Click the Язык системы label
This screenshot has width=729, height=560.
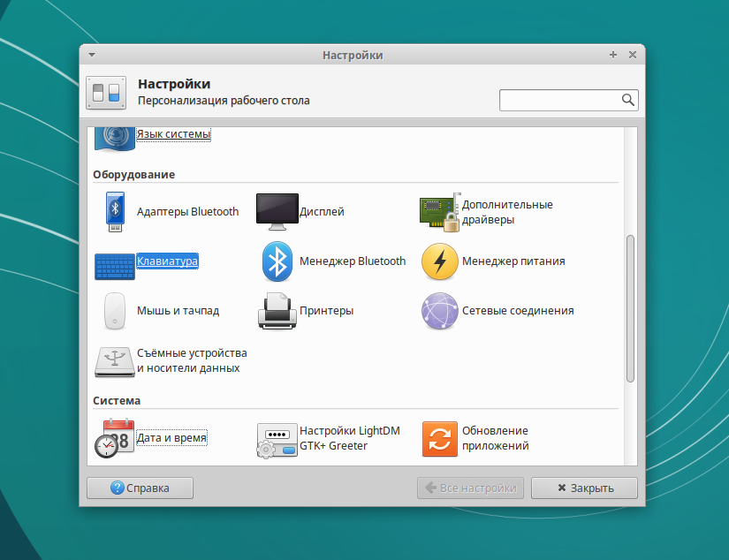(173, 134)
